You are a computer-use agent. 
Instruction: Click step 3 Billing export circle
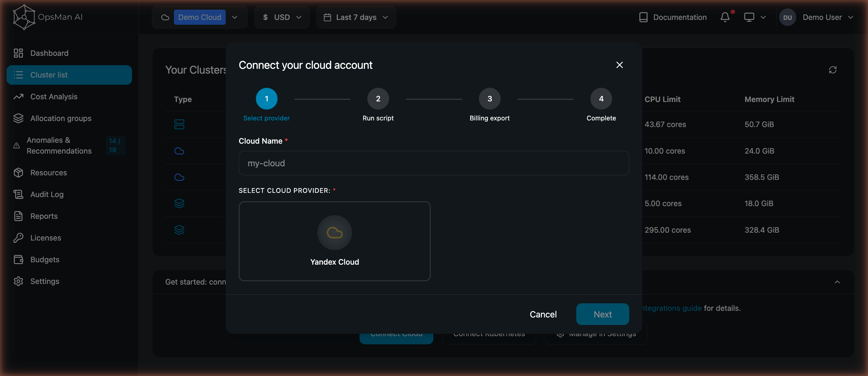pyautogui.click(x=489, y=99)
